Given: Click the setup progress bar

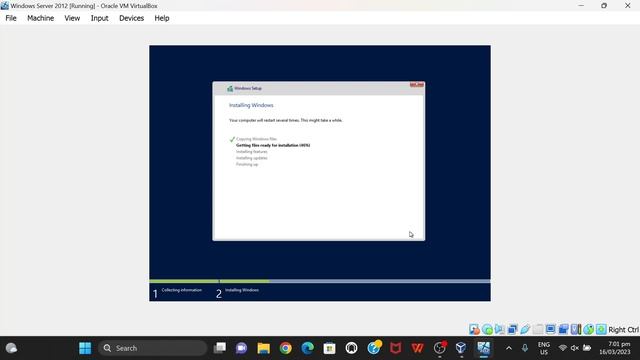Looking at the screenshot, I should click(x=320, y=281).
